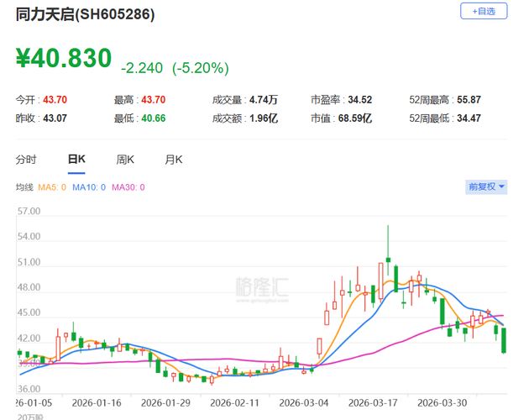Click the 均线 moving average label
529x420 pixels.
pyautogui.click(x=24, y=187)
